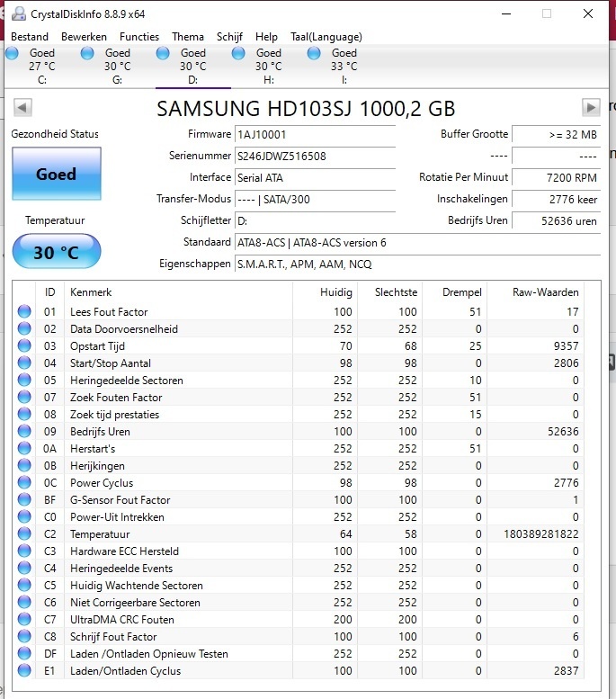Open the Help menu
616x699 pixels.
coord(266,37)
